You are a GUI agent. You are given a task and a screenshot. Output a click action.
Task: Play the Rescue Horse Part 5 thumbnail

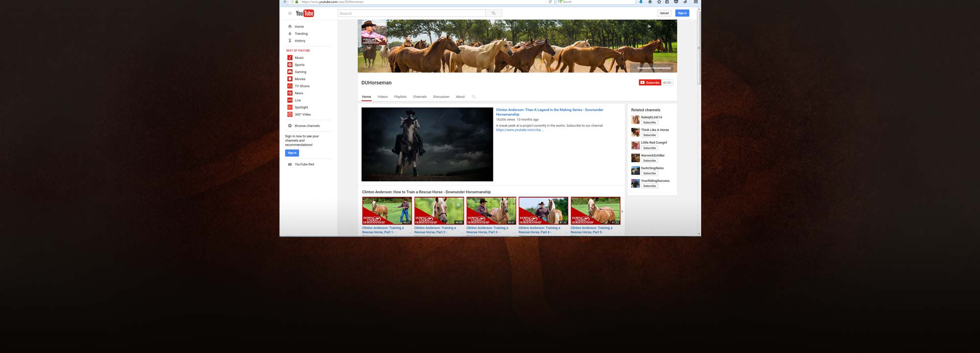tap(595, 211)
